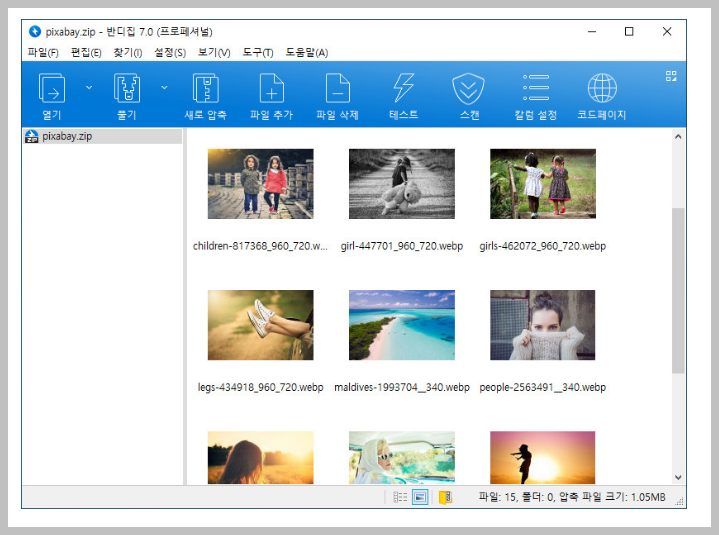
Task: Select the legs-434918 thumbnail image
Action: click(x=260, y=325)
